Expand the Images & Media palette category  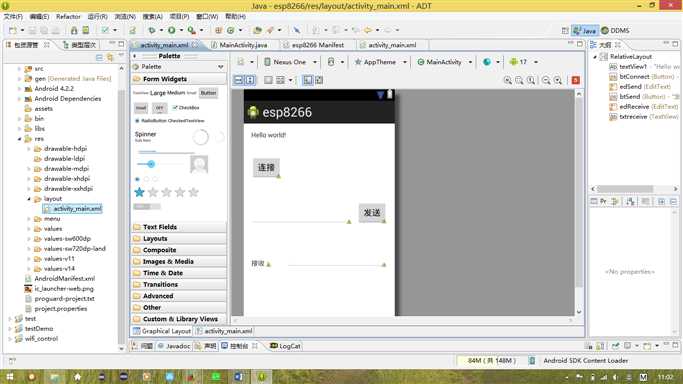(179, 262)
